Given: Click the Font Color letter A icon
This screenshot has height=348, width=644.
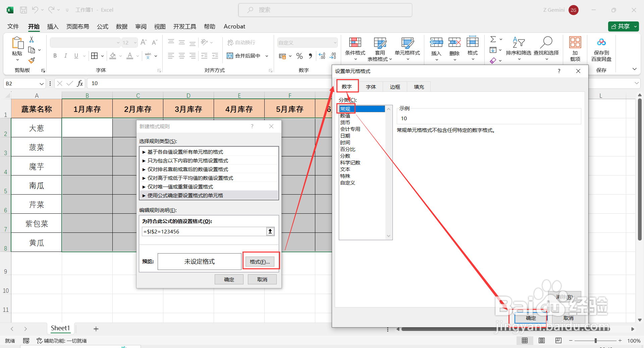Looking at the screenshot, I should [x=130, y=56].
